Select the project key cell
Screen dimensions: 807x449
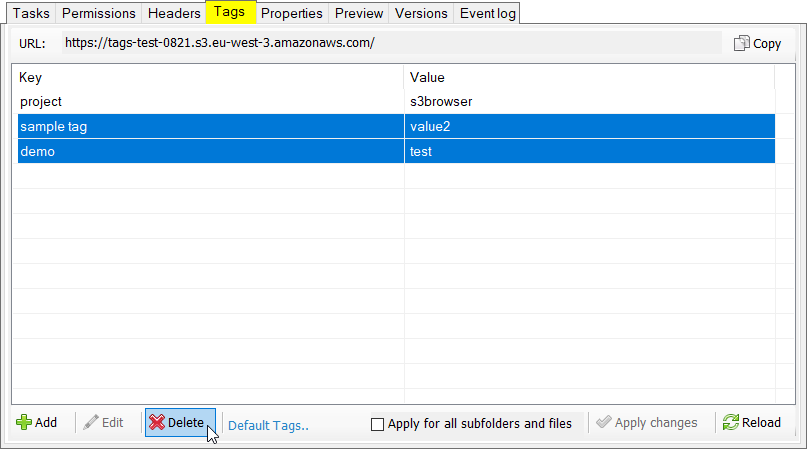tap(210, 101)
